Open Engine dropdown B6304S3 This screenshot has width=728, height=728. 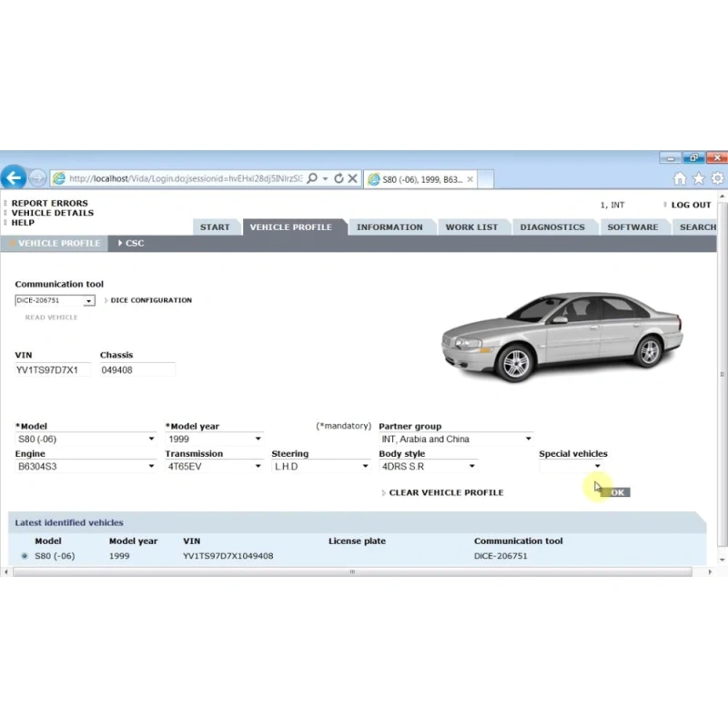click(86, 467)
